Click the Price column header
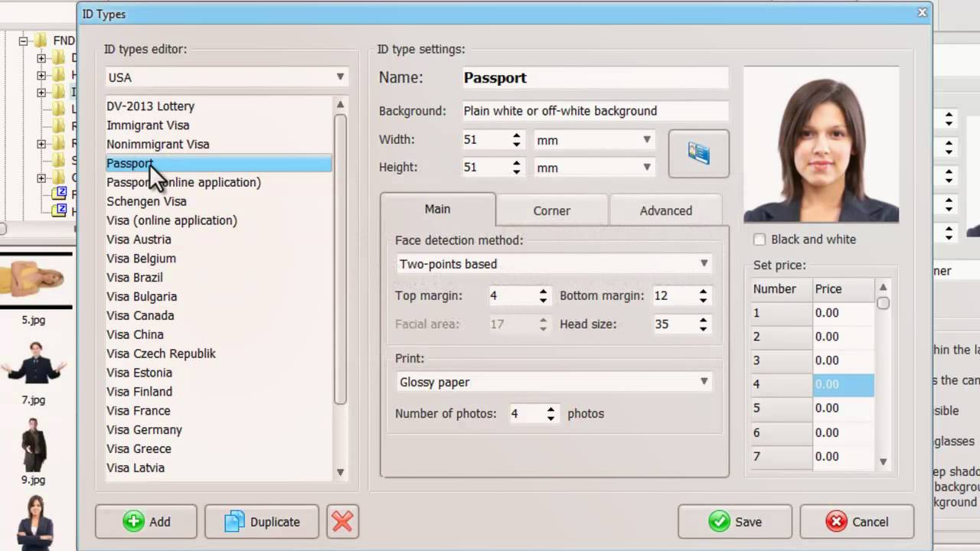 [843, 289]
